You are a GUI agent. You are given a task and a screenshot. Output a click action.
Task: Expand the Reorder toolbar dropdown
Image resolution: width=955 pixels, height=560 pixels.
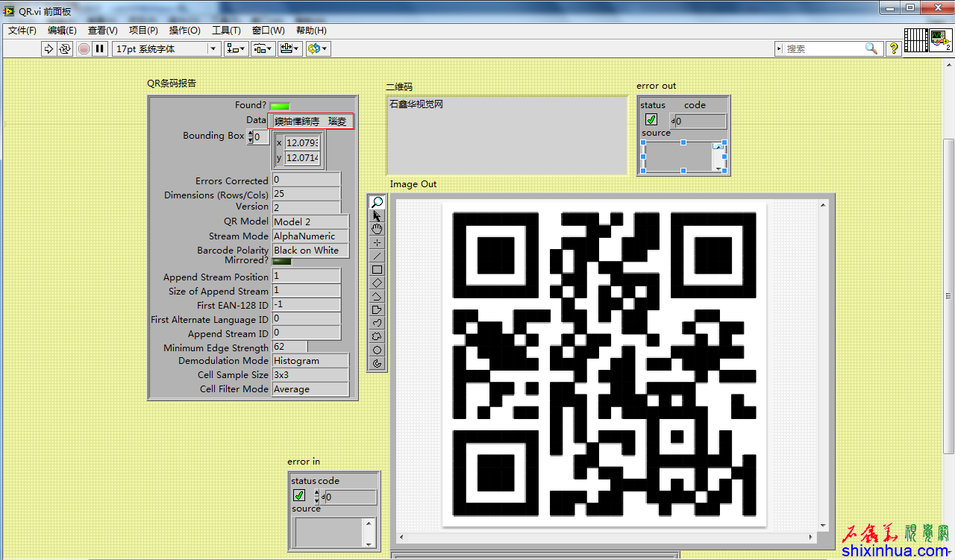pos(319,48)
